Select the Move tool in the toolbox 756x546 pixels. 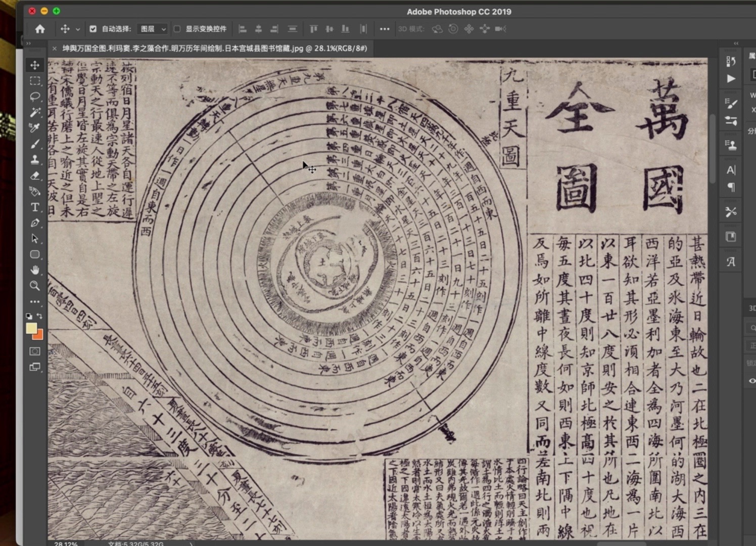[35, 65]
